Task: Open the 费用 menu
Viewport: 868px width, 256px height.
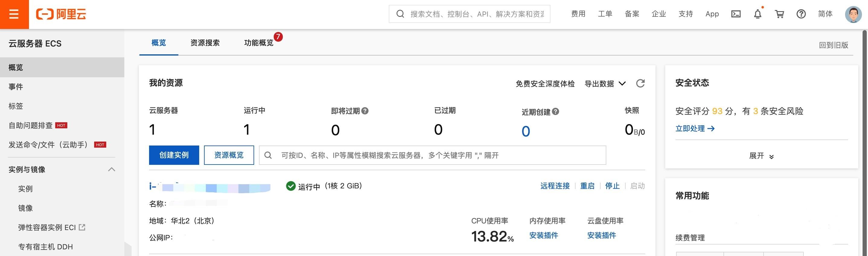Action: tap(578, 14)
